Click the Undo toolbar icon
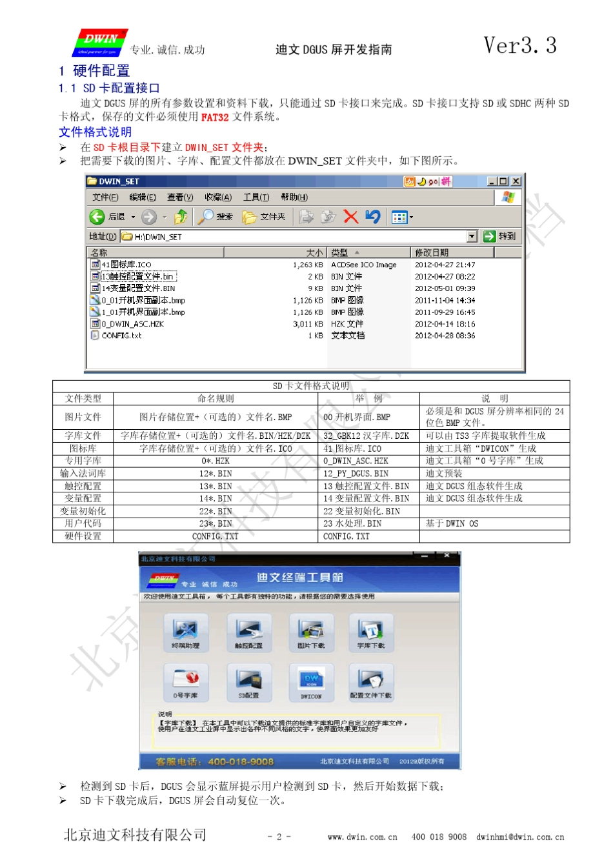This screenshot has width=613, height=868. [372, 217]
